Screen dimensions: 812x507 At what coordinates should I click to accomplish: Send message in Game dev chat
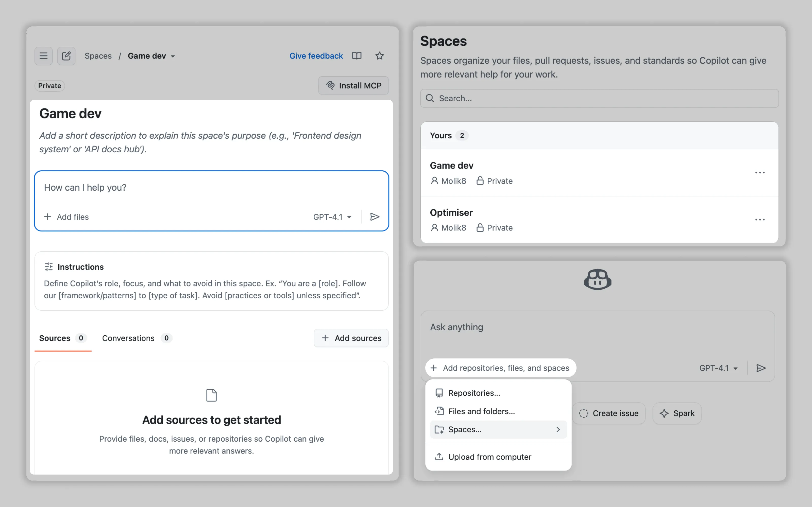[375, 217]
